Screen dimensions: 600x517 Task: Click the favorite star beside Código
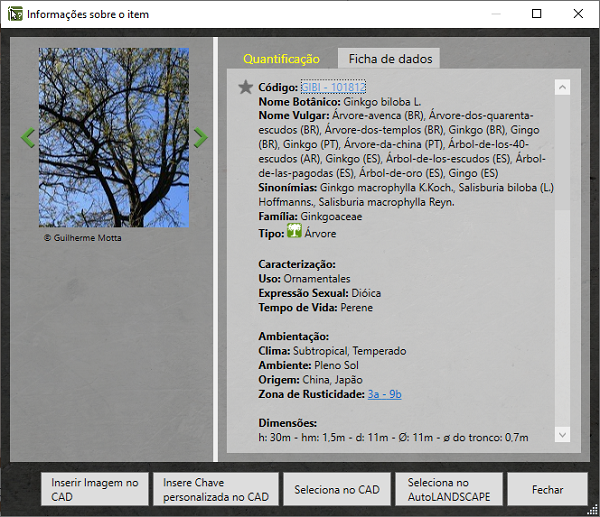click(x=245, y=88)
